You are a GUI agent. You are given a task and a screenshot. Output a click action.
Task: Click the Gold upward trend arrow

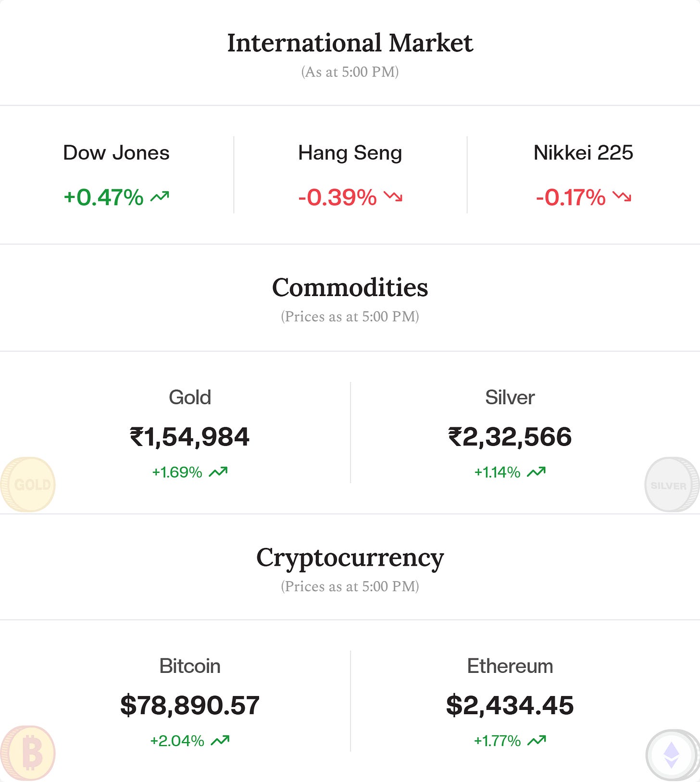point(218,472)
